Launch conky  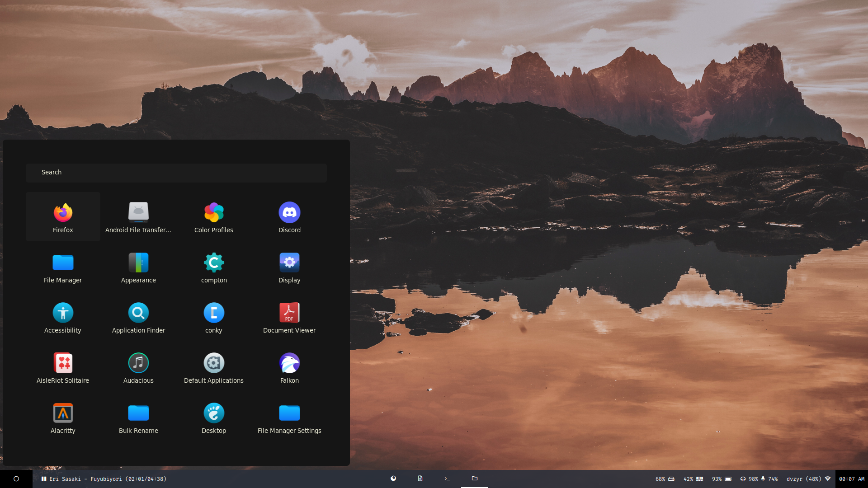tap(214, 317)
